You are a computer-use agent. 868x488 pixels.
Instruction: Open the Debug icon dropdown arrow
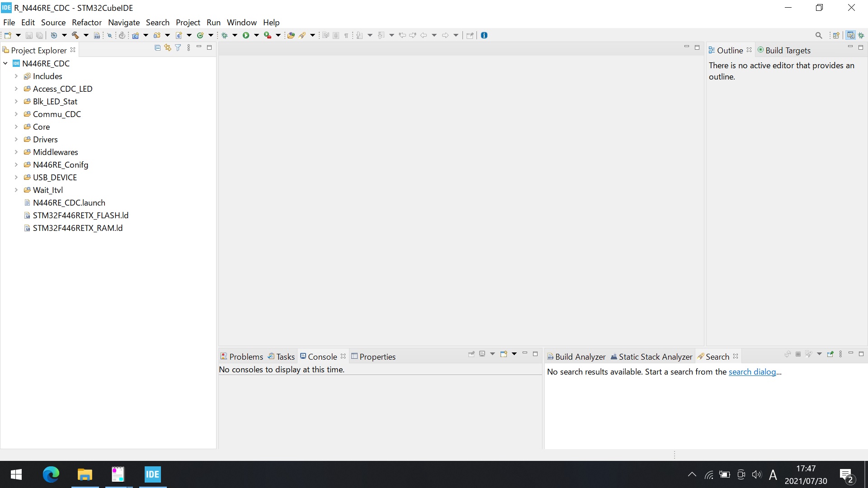point(235,35)
